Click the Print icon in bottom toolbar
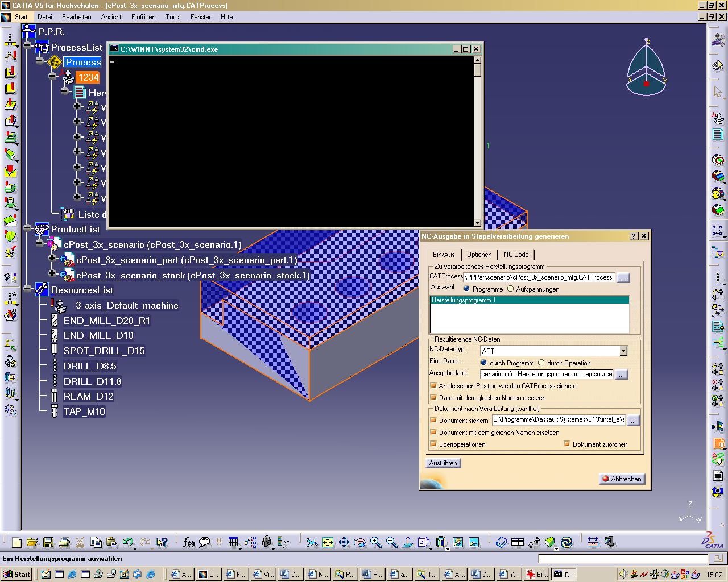 64,542
